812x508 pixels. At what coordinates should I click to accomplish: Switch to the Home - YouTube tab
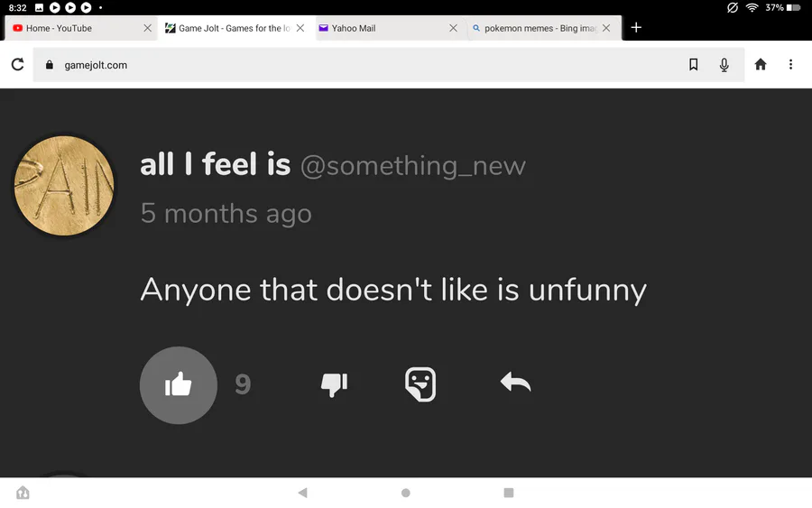tap(72, 28)
